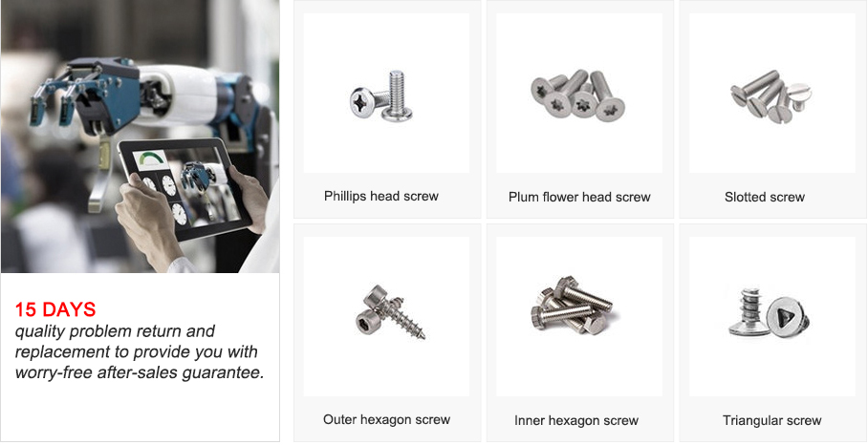Viewport: 868px width, 445px height.
Task: Open the Triangular screw product image
Action: point(772,317)
